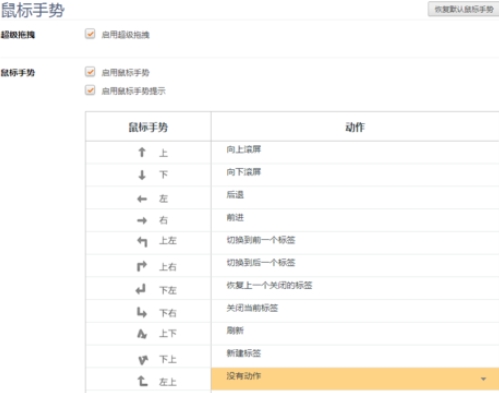Viewport: 499px width, 393px height.
Task: Click the up-left (上左) gesture icon
Action: coord(142,242)
